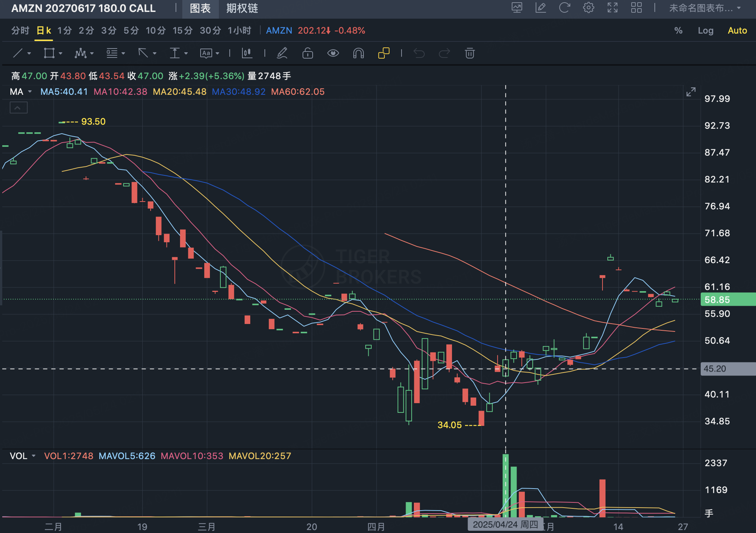Click the MA10:42.38 legend value
The width and height of the screenshot is (756, 533).
point(120,92)
